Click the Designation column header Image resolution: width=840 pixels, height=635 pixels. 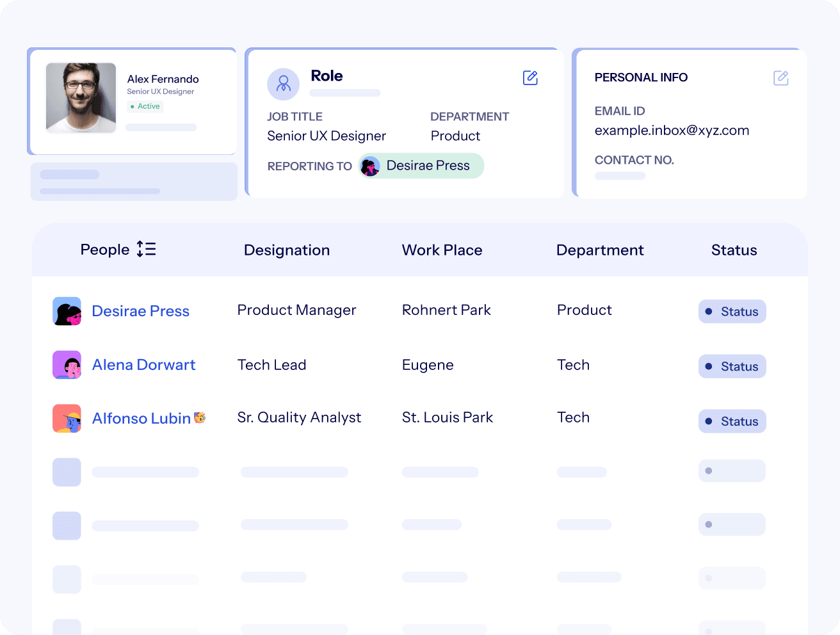[x=286, y=250]
